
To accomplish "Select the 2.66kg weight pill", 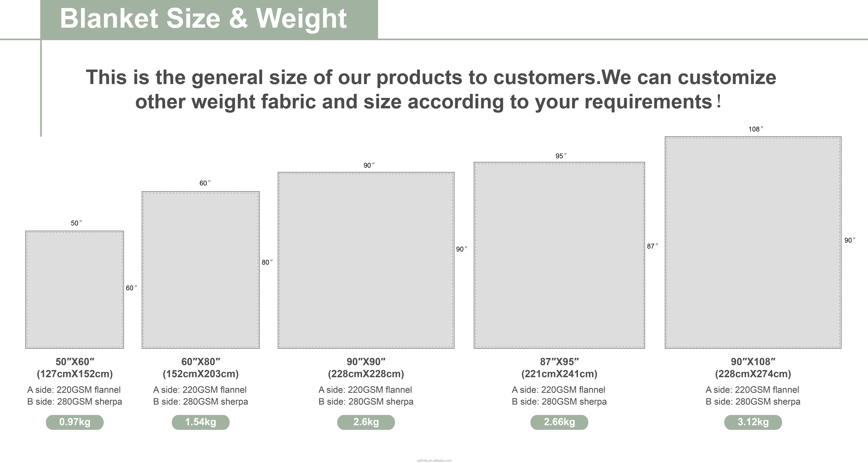I will tap(559, 422).
